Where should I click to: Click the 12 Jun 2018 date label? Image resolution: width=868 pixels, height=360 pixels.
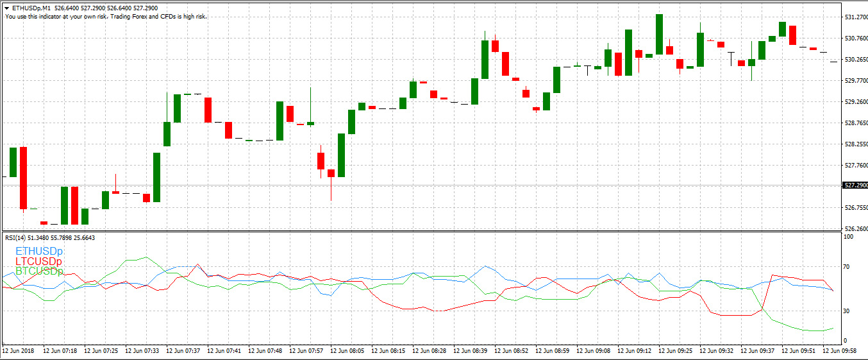pos(17,351)
